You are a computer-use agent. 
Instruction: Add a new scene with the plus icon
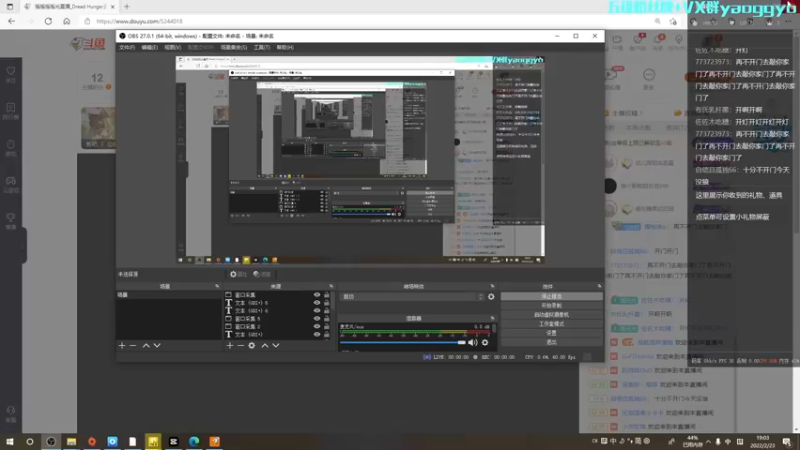[x=122, y=345]
